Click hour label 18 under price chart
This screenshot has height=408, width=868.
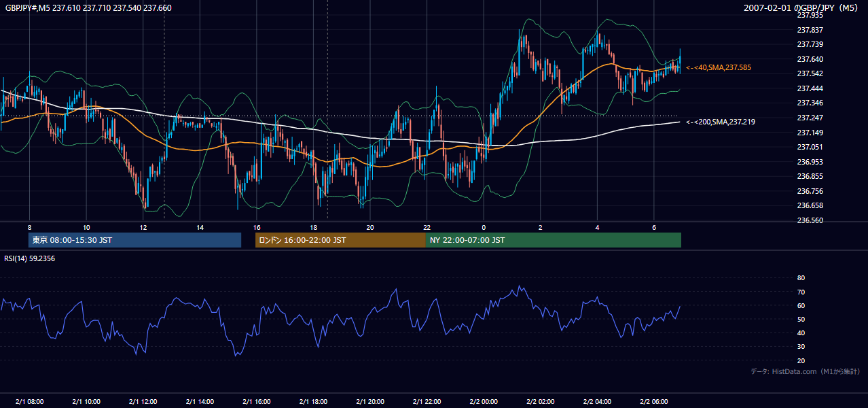[x=313, y=227]
